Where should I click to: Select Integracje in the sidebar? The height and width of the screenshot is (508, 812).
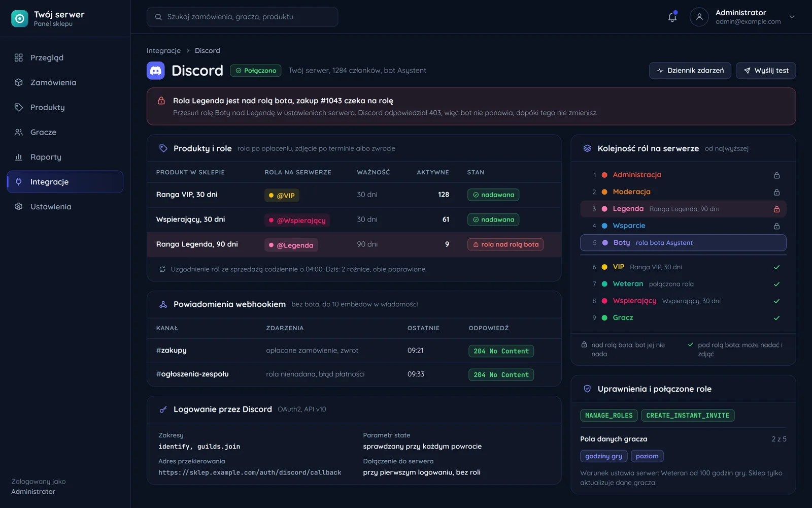(x=65, y=182)
